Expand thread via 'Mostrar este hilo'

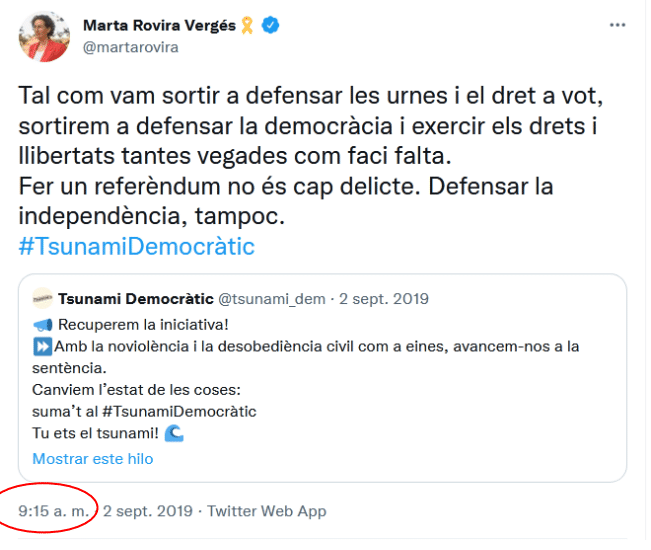click(x=93, y=459)
